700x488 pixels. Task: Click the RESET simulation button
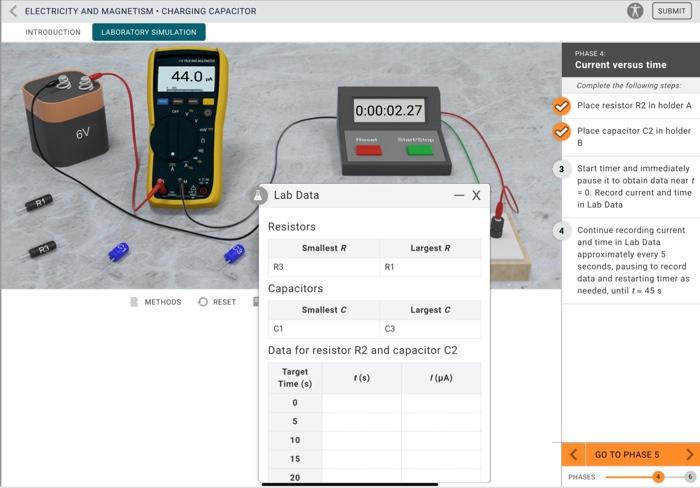(x=217, y=302)
